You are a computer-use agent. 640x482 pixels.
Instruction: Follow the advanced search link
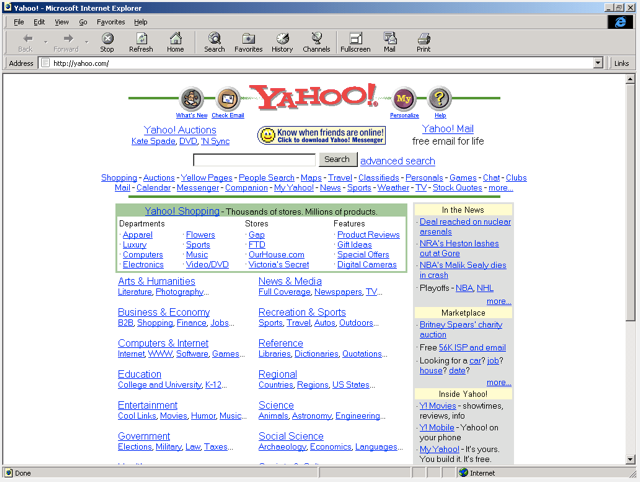(397, 161)
